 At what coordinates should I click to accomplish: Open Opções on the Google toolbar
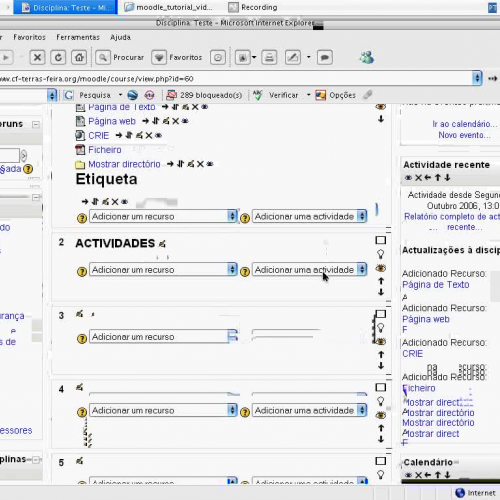[335, 95]
